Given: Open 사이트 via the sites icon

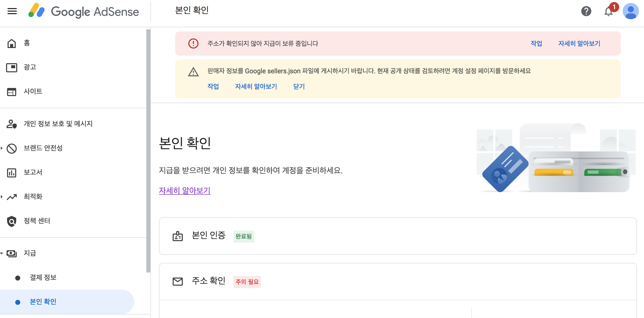Looking at the screenshot, I should point(11,92).
